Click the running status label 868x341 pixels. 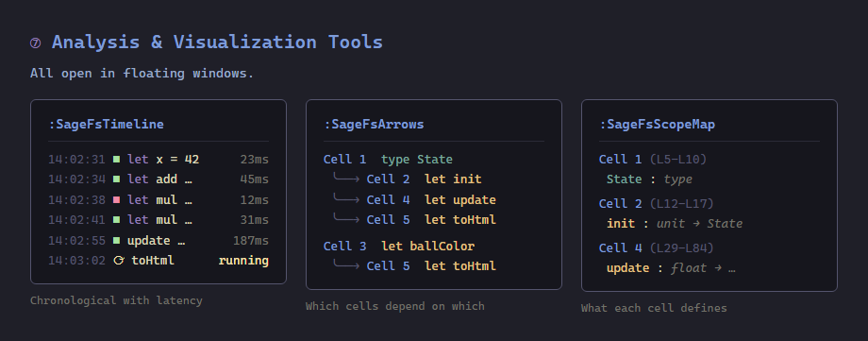tap(243, 261)
